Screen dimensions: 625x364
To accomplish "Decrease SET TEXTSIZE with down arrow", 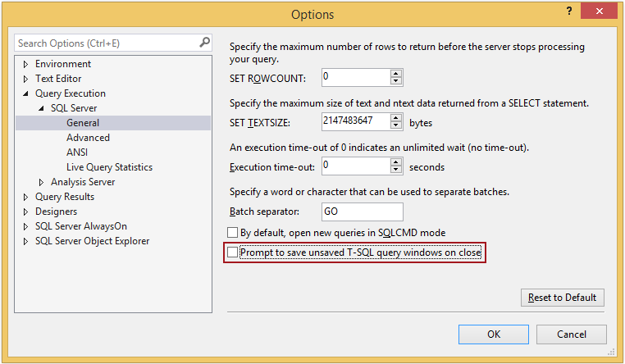I will click(x=396, y=126).
